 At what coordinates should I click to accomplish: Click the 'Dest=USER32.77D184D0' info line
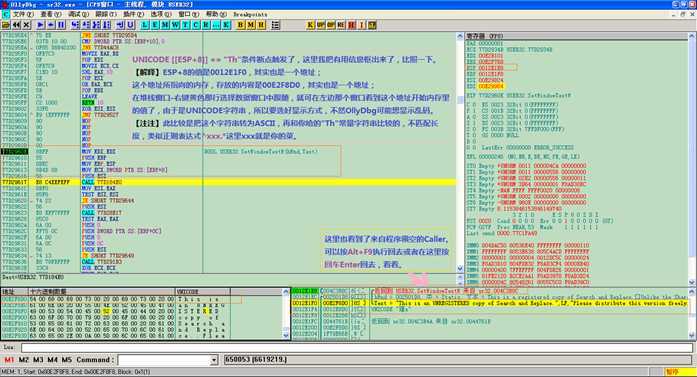pos(33,277)
